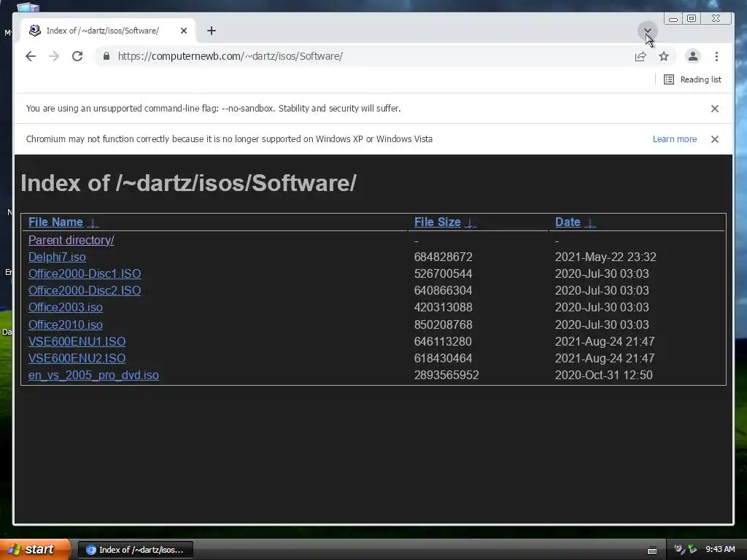Download Delphi7.iso
This screenshot has width=747, height=560.
(57, 257)
